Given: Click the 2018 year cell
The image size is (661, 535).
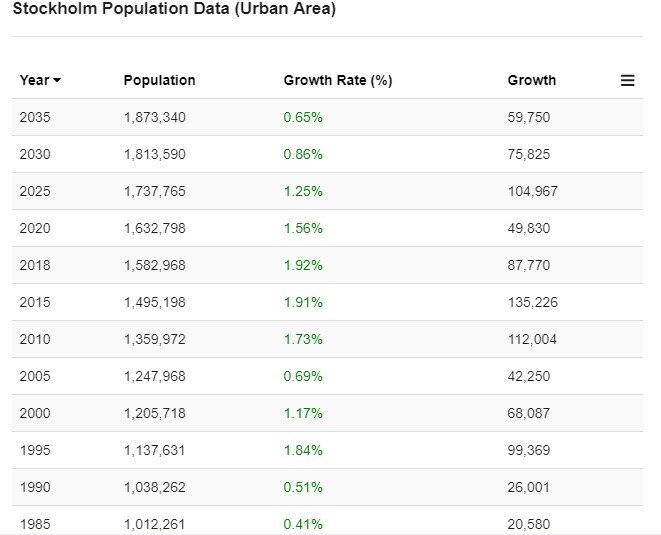Looking at the screenshot, I should point(35,265).
